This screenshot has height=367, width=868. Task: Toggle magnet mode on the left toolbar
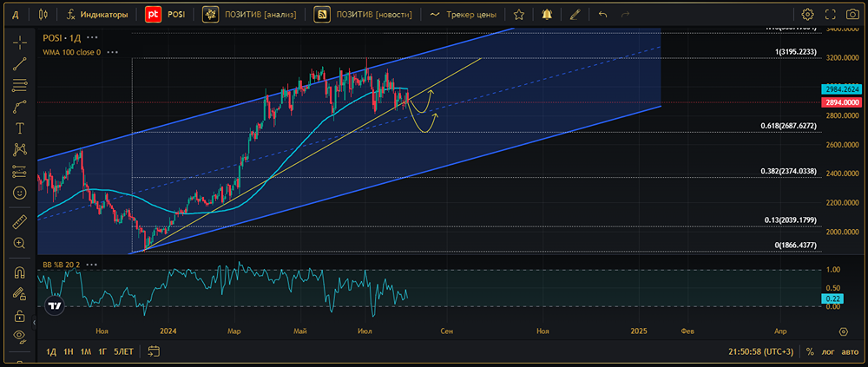click(19, 272)
